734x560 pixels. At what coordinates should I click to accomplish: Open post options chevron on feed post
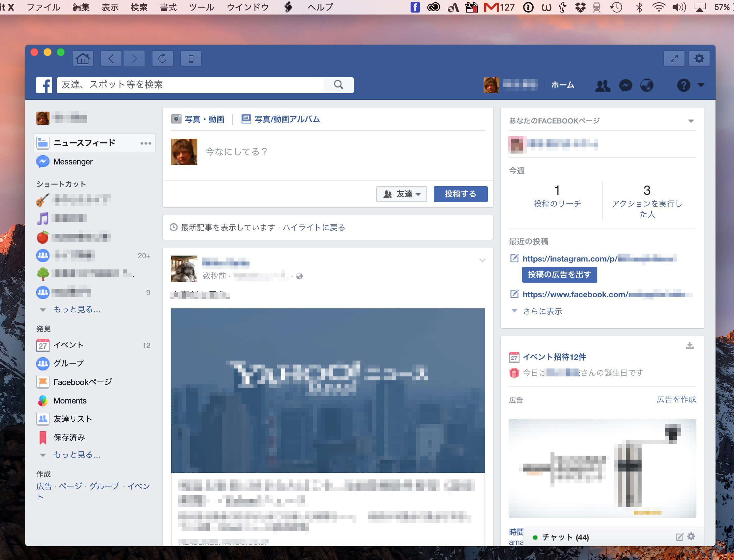[482, 260]
